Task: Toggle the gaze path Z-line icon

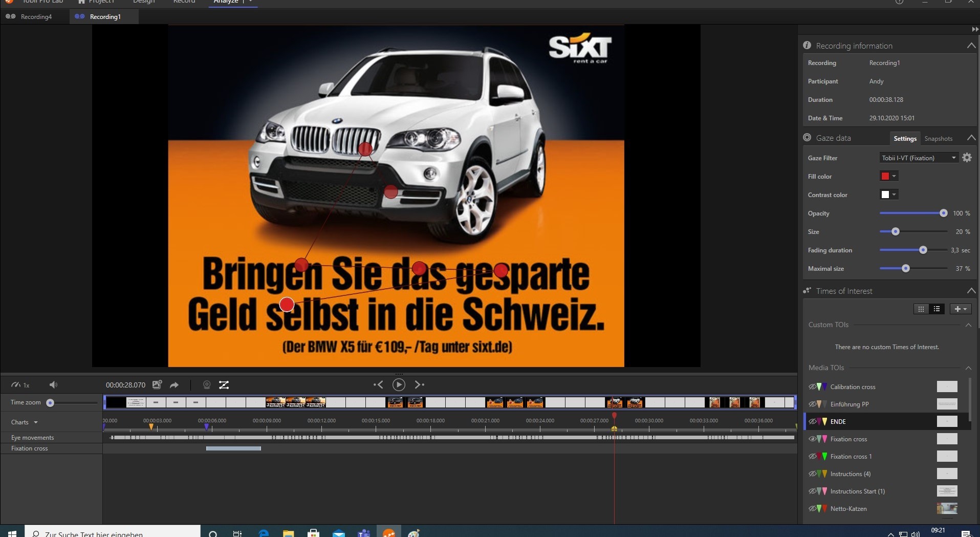Action: click(224, 385)
